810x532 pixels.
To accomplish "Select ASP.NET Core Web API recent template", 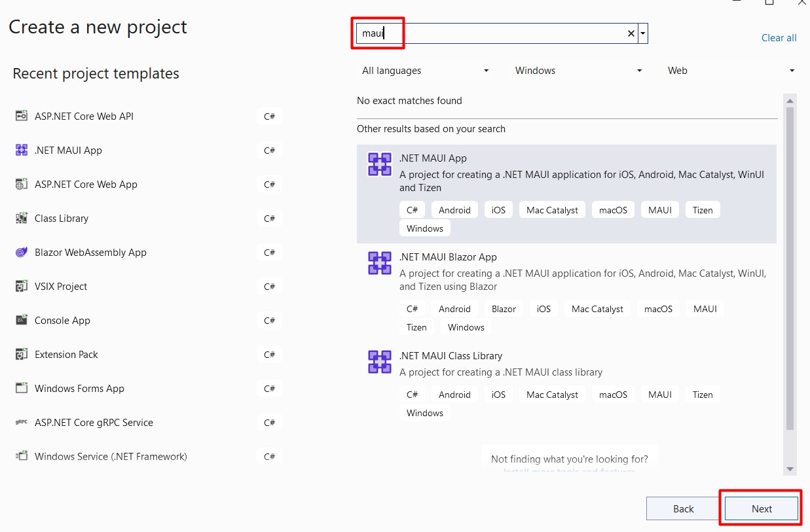I will coord(148,116).
